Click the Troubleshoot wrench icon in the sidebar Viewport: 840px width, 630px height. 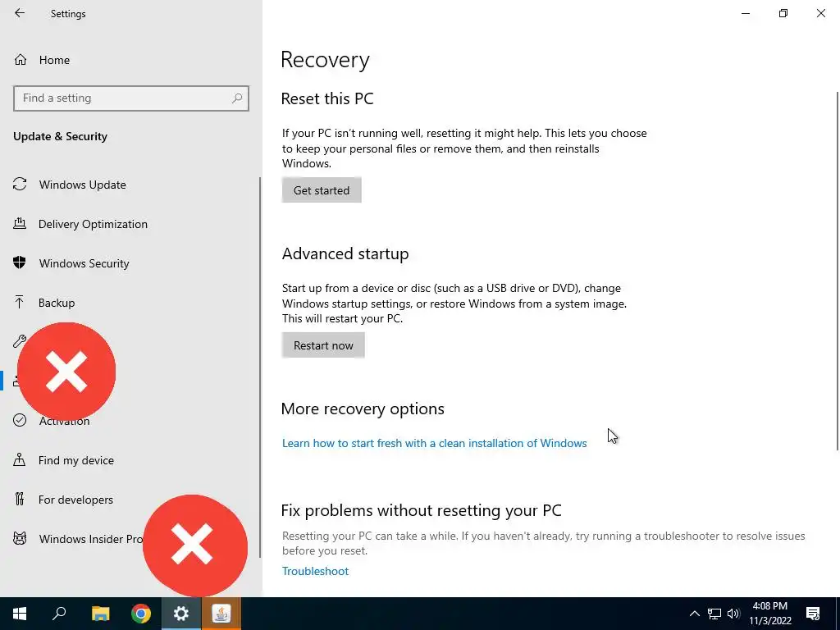coord(20,341)
